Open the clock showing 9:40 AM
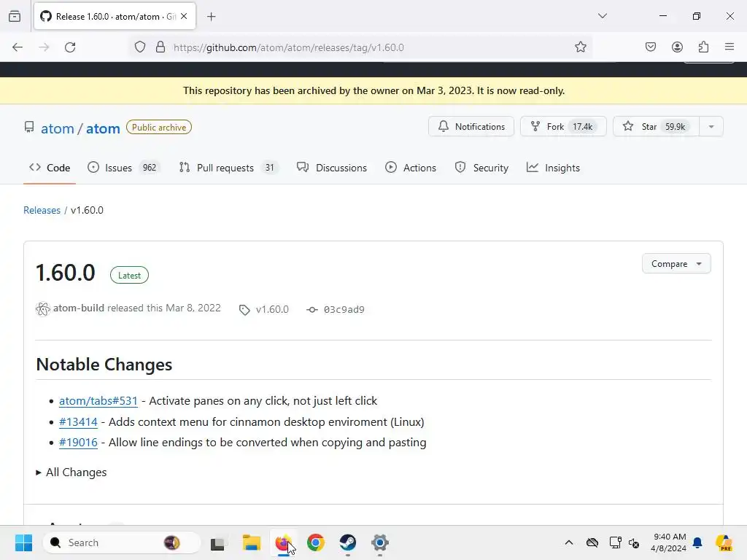This screenshot has height=560, width=747. click(x=669, y=542)
